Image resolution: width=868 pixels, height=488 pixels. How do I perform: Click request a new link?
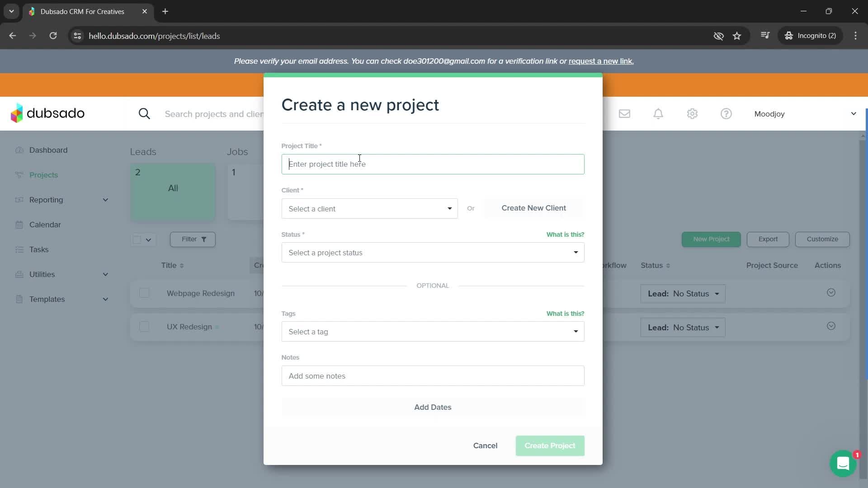point(601,61)
